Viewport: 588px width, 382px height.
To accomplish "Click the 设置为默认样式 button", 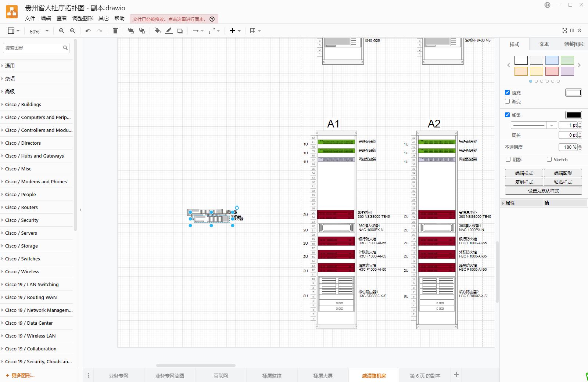I will pos(544,191).
